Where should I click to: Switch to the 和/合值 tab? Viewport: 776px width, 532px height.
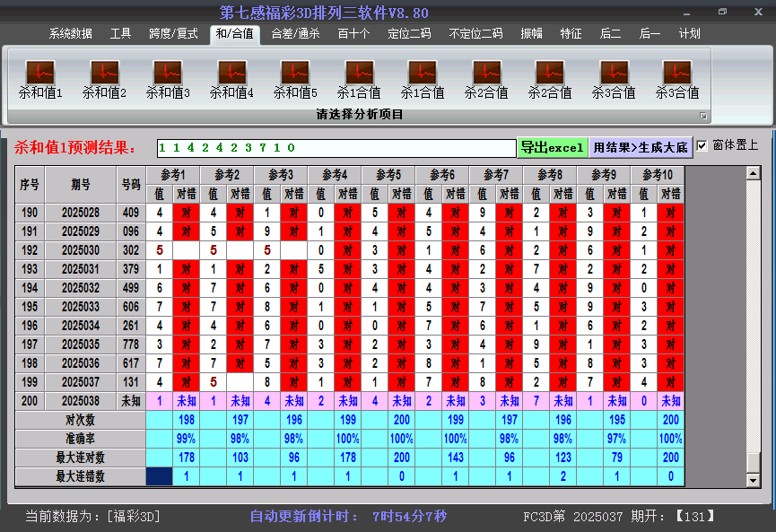tap(234, 34)
